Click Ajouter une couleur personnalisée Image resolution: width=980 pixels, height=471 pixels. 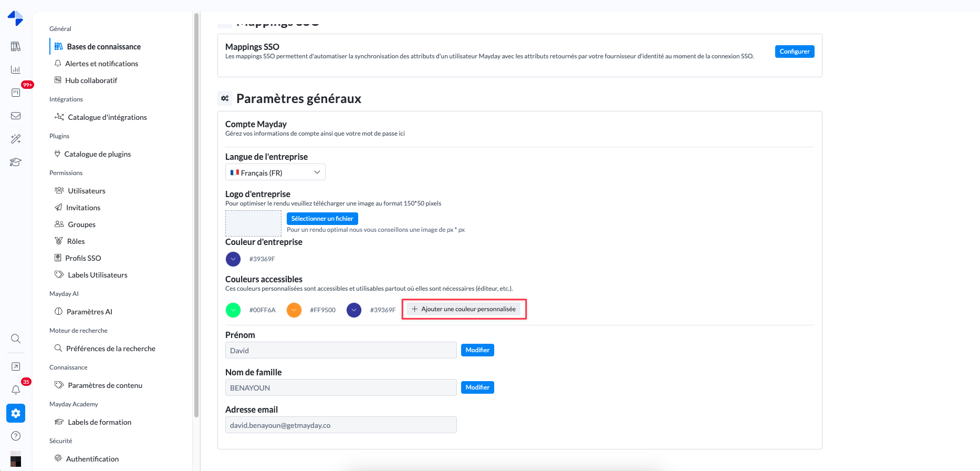click(464, 309)
